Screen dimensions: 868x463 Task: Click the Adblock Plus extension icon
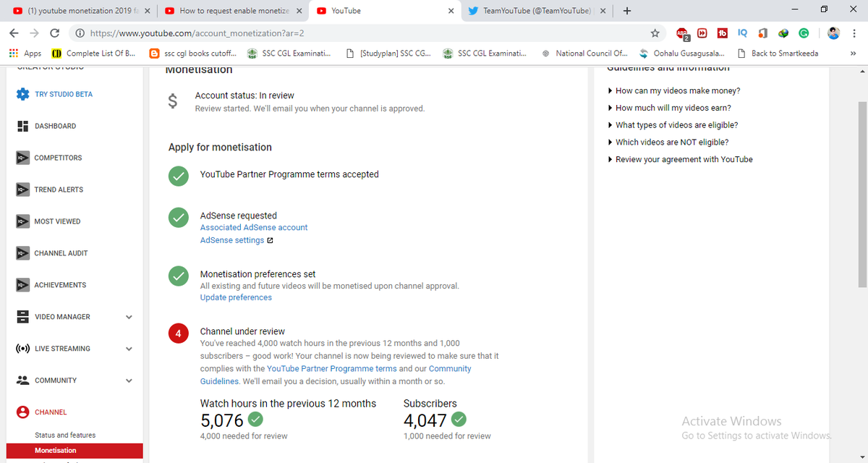click(x=682, y=33)
